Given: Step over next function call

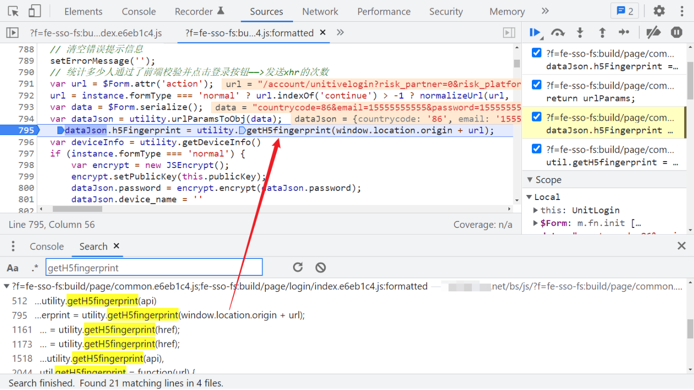Looking at the screenshot, I should click(x=558, y=33).
